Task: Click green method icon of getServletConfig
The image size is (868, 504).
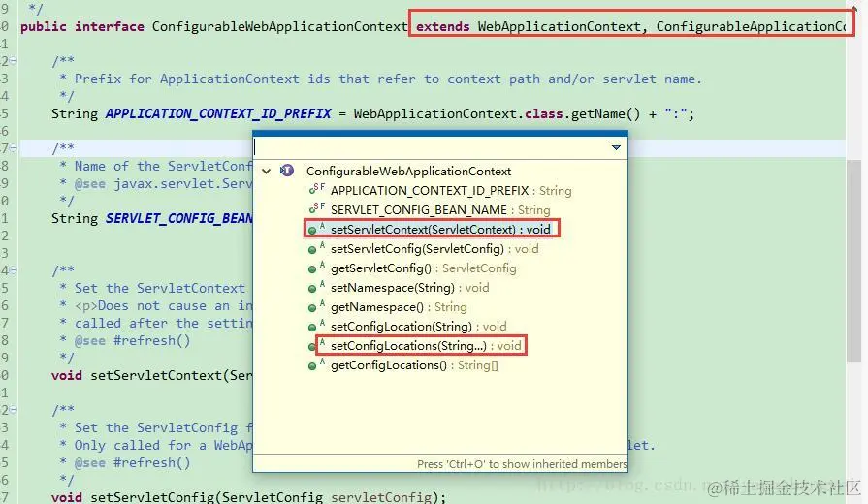Action: pos(312,268)
